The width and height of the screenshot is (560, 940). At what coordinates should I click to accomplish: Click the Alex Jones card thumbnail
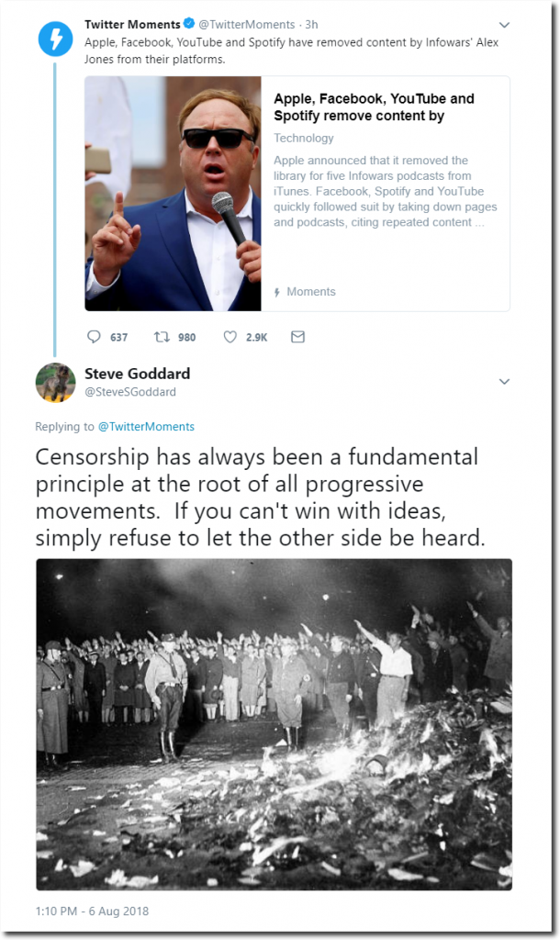[x=173, y=193]
